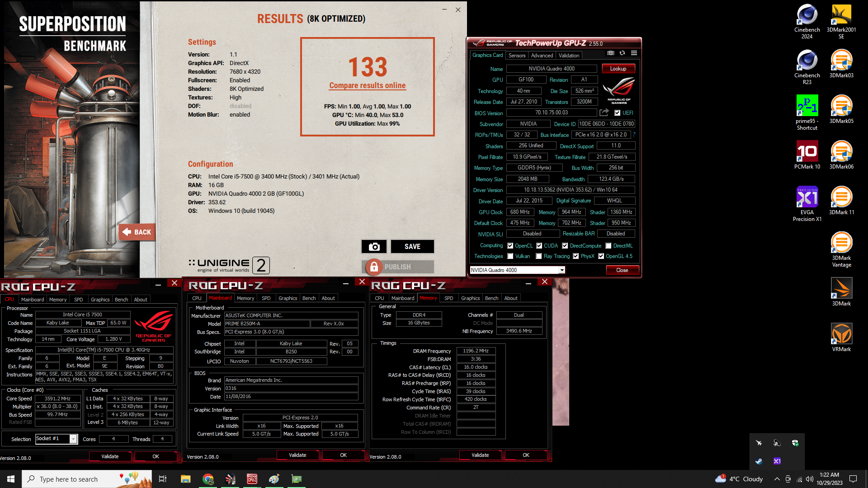Viewport: 868px width, 488px height.
Task: Click 4°C Cloudy weather widget
Action: click(739, 479)
